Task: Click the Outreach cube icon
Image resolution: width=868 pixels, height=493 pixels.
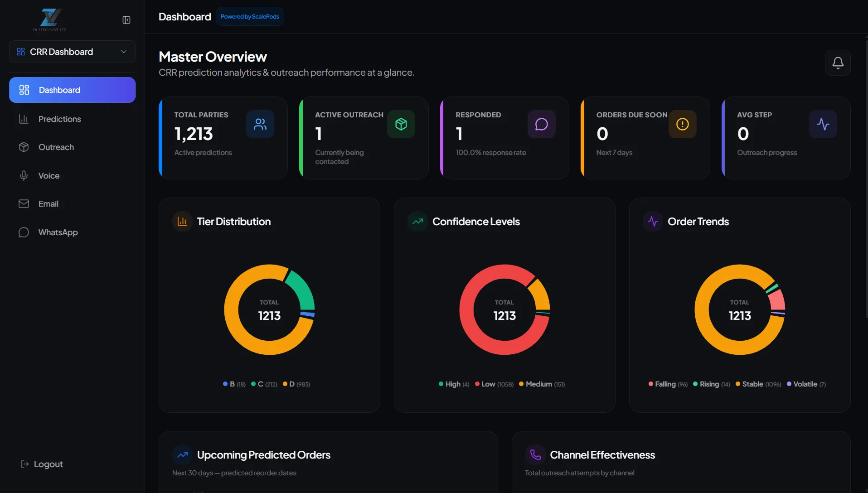Action: tap(24, 147)
